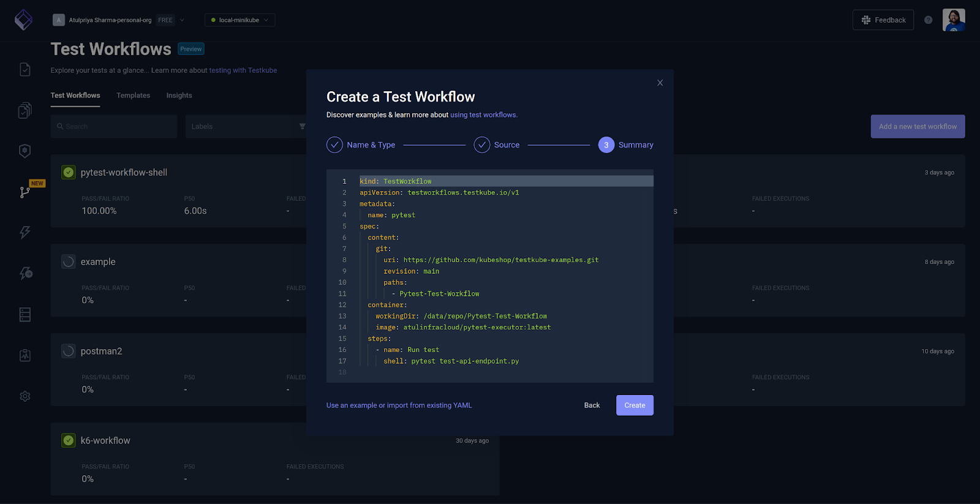Open the k6-workflow card title
The width and height of the screenshot is (980, 504).
click(105, 441)
